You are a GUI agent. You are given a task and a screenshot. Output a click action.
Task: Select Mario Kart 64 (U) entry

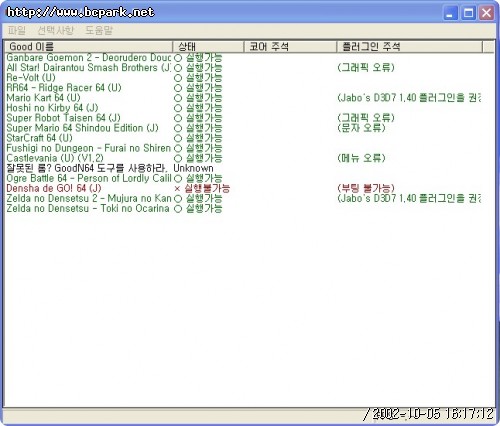(x=43, y=98)
